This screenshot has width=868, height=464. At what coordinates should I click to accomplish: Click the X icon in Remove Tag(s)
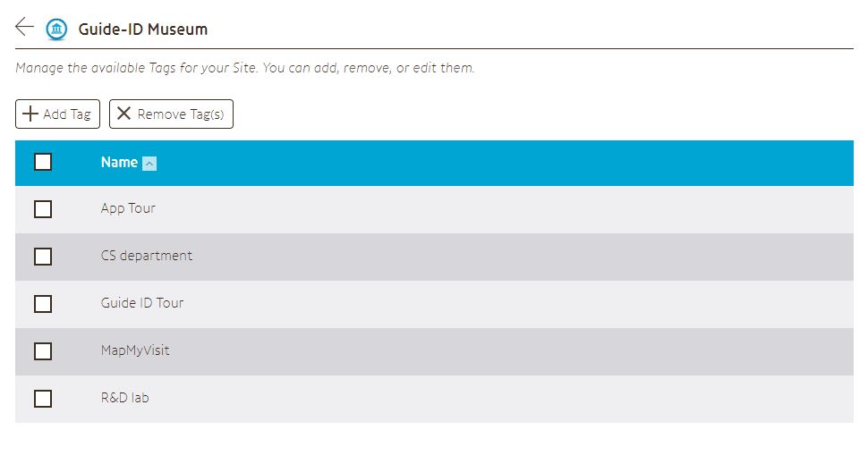pyautogui.click(x=124, y=114)
